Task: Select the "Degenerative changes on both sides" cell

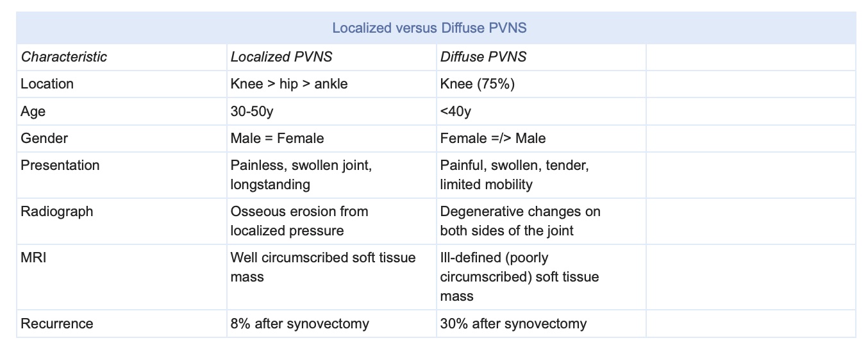Action: 520,221
